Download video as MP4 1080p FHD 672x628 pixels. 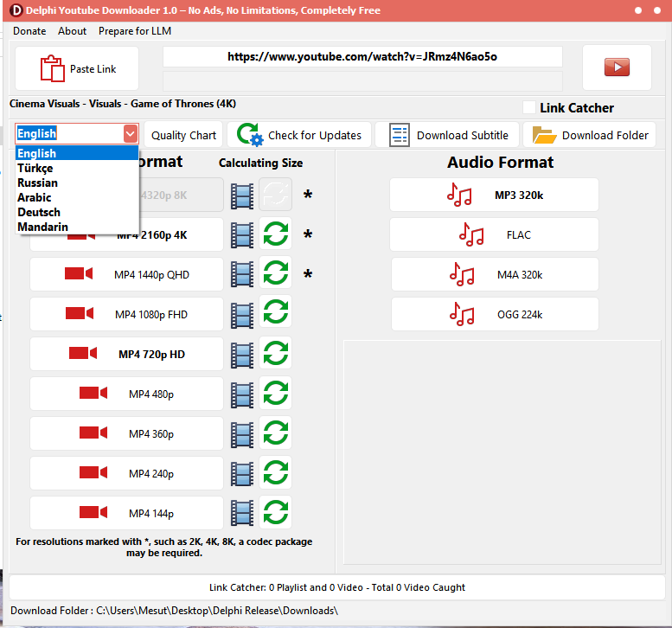pyautogui.click(x=126, y=314)
